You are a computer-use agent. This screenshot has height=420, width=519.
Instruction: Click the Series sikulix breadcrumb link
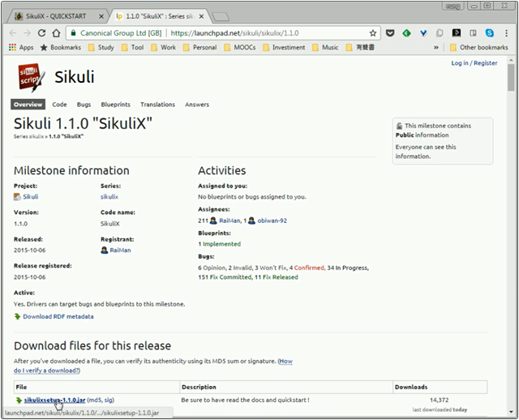point(29,136)
